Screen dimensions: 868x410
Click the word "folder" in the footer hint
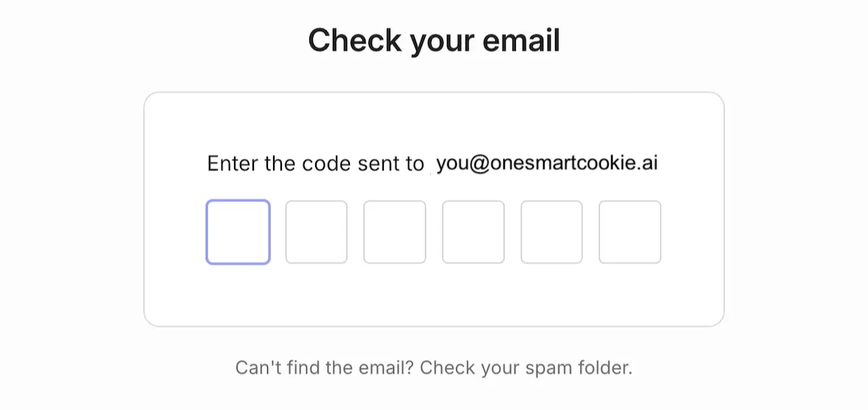606,367
